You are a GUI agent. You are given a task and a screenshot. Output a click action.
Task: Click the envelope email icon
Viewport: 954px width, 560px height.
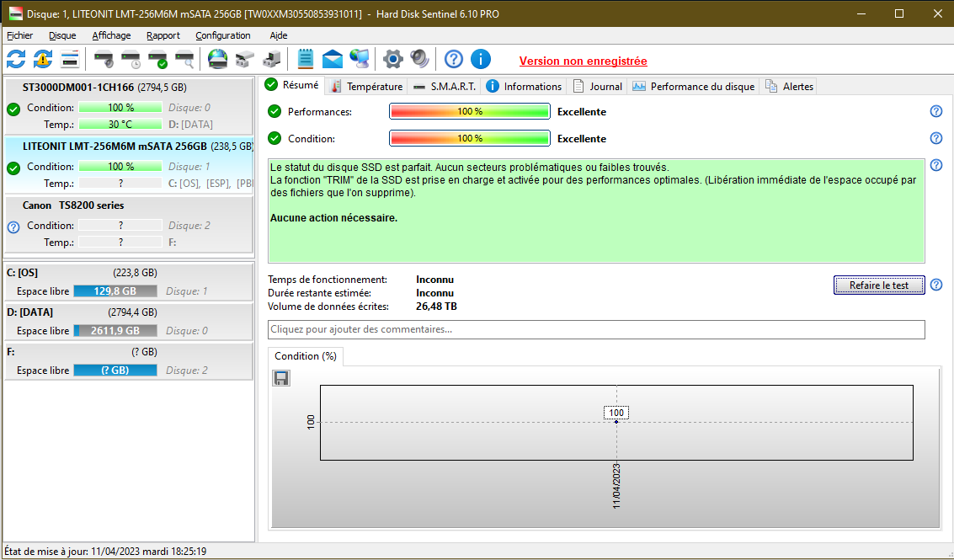point(333,59)
